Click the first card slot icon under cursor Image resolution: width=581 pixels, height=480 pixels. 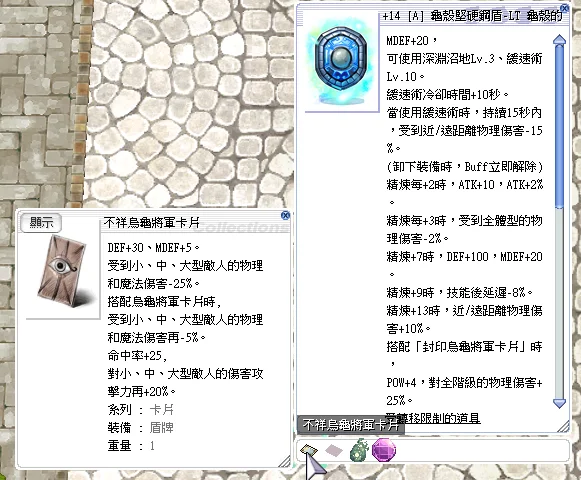point(309,450)
